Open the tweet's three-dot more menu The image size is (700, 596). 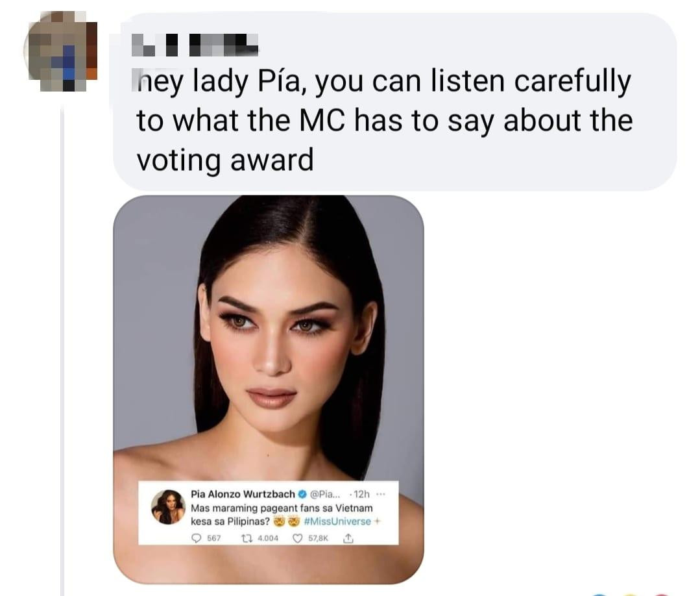(380, 493)
